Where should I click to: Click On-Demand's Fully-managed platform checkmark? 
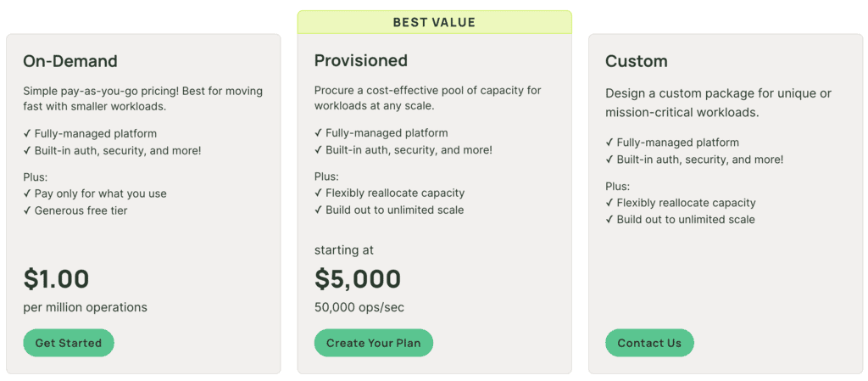(27, 133)
